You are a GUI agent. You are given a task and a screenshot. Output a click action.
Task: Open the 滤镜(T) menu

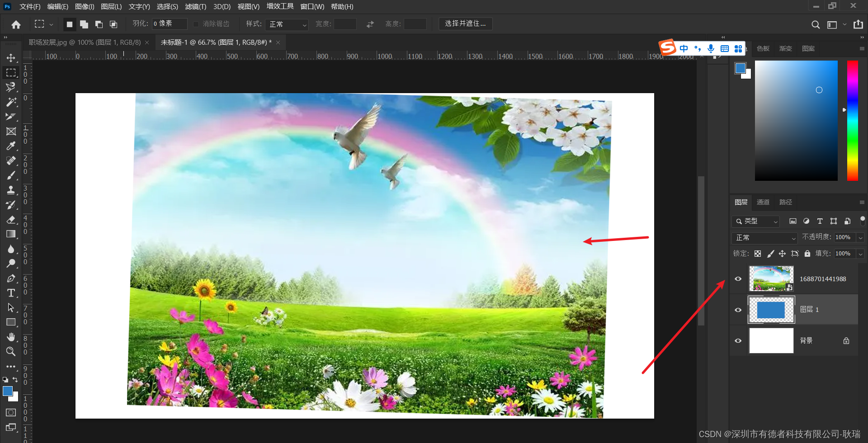(x=196, y=6)
